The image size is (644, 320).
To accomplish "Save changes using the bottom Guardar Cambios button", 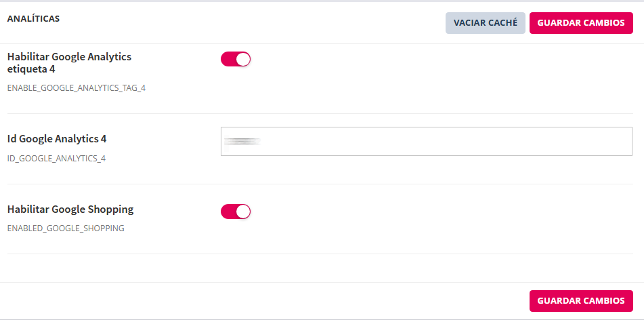I will 581,300.
